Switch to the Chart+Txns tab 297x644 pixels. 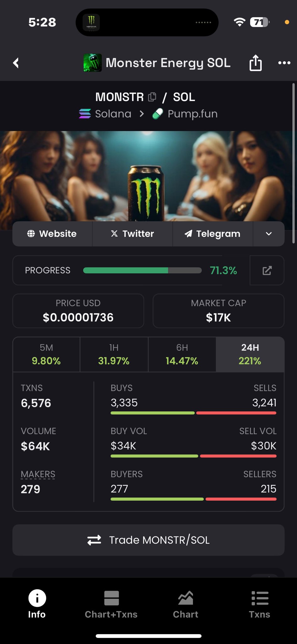111,604
